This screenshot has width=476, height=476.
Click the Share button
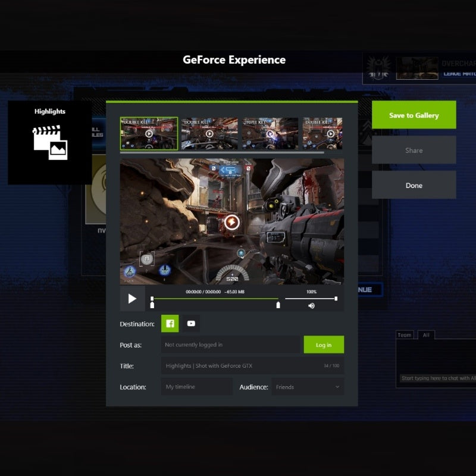[414, 151]
